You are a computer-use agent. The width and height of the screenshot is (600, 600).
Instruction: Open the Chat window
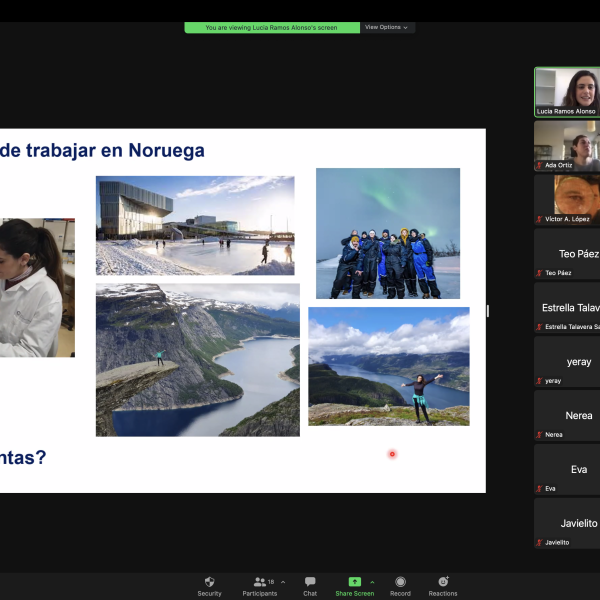click(x=310, y=582)
